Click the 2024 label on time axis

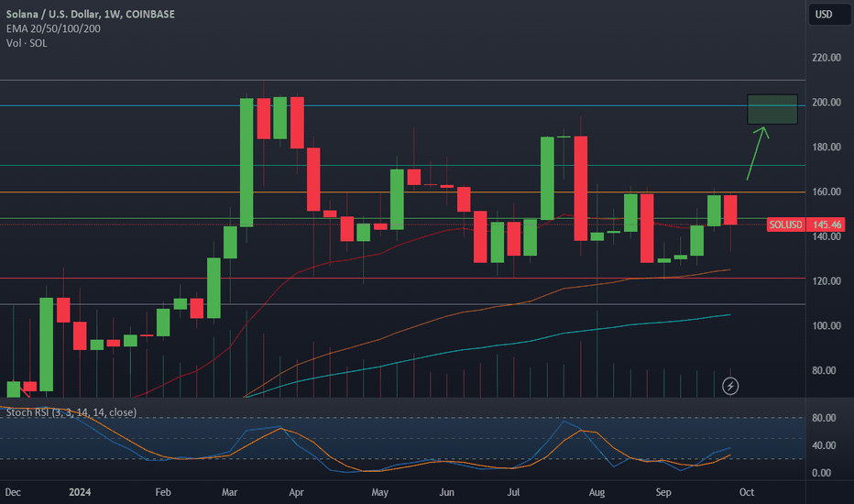80,492
